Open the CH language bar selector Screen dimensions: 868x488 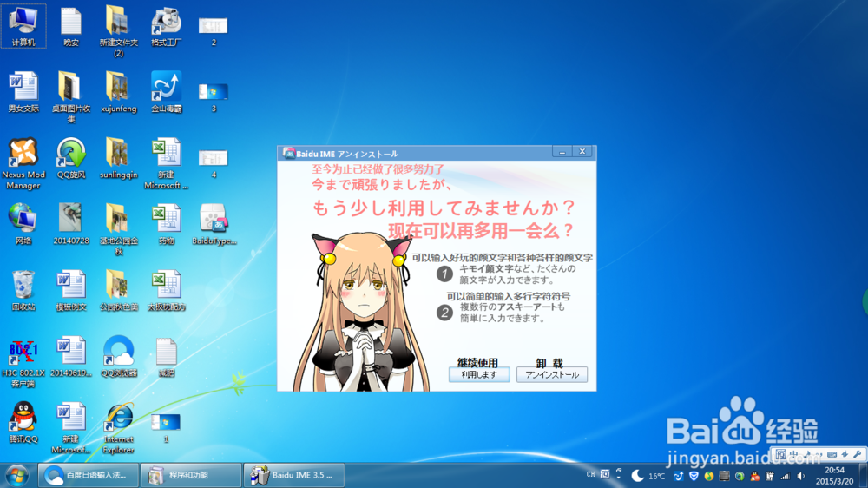click(590, 474)
